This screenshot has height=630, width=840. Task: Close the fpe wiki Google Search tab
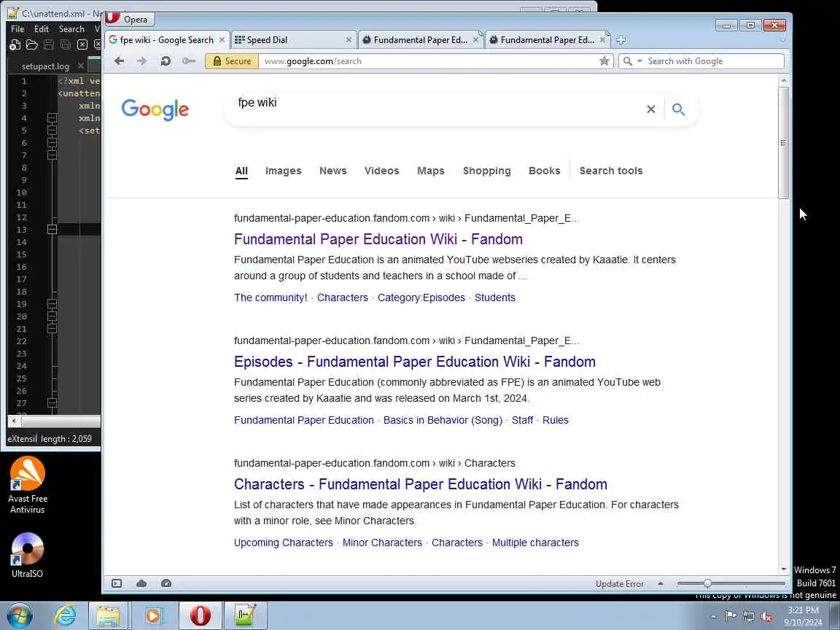click(222, 39)
